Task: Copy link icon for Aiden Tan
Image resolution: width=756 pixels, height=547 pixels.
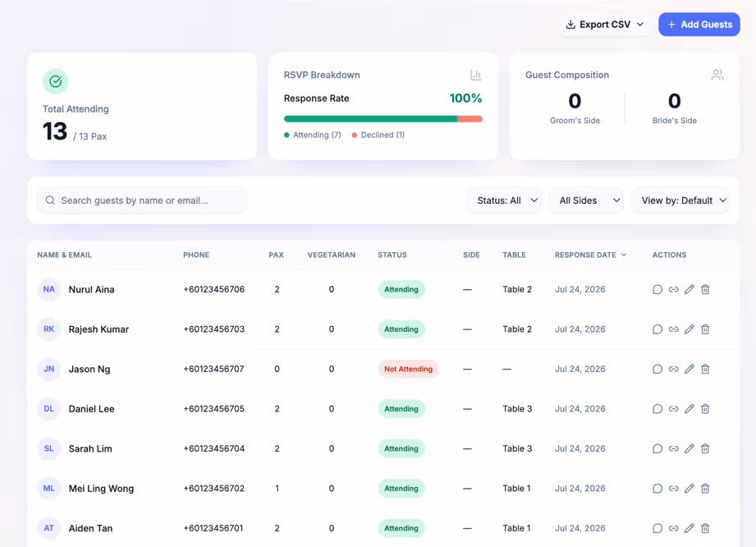Action: tap(674, 528)
